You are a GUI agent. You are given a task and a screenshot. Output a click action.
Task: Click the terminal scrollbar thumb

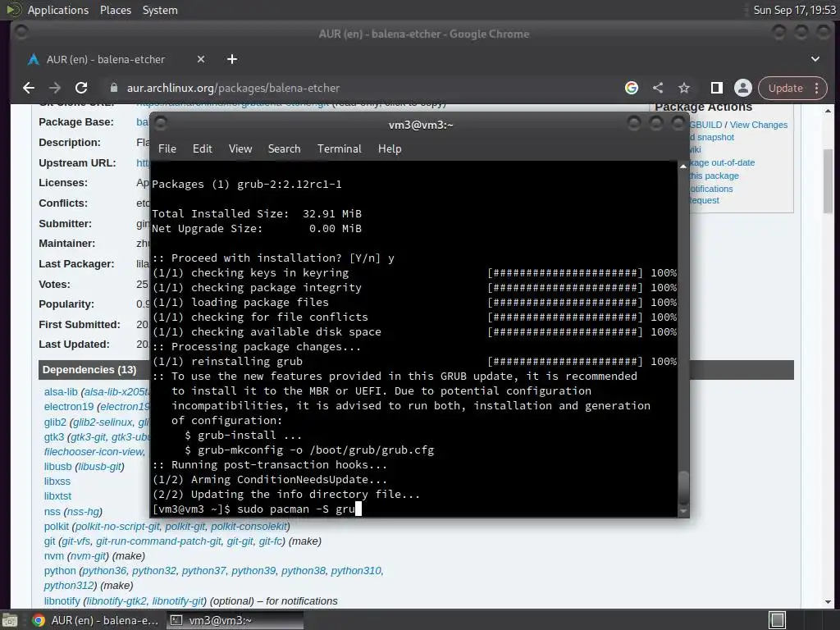tap(683, 487)
